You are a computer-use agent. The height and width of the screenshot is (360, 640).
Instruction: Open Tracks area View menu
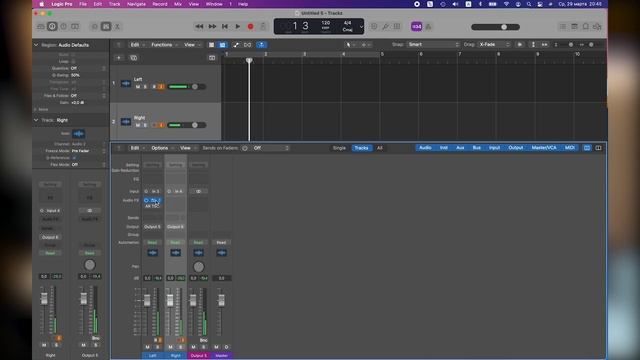(191, 45)
